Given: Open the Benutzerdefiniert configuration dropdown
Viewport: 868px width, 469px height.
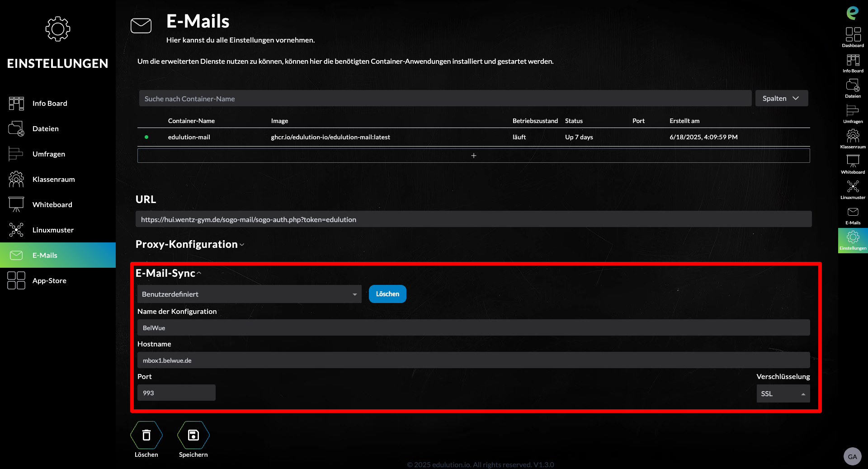Looking at the screenshot, I should pos(249,294).
